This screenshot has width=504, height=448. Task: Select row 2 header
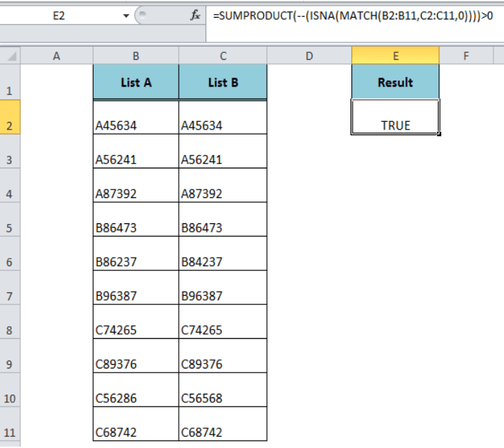10,117
